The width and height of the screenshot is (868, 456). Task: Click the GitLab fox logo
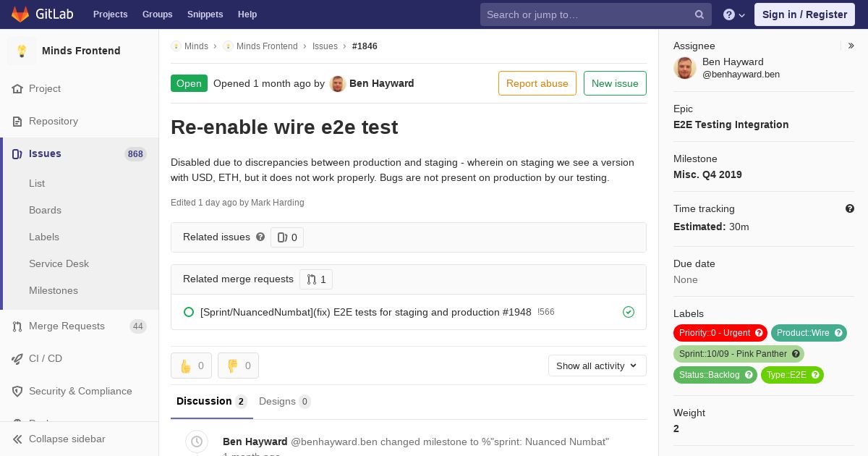[20, 14]
